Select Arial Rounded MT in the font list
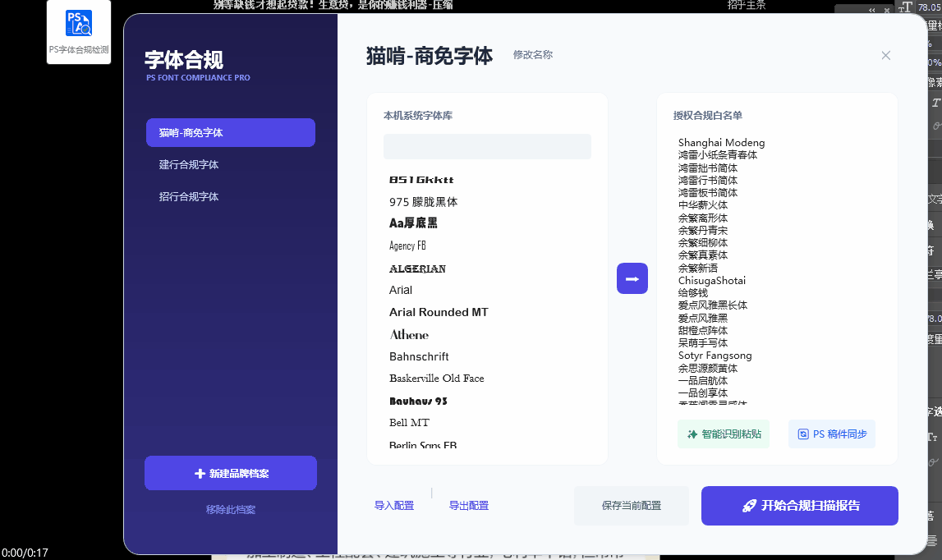 click(439, 312)
